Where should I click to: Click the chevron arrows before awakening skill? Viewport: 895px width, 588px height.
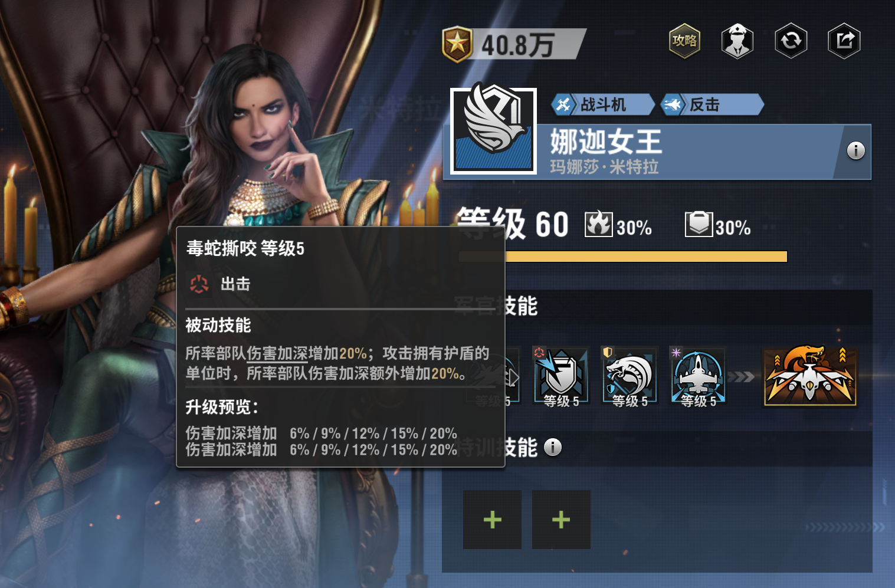tap(742, 376)
